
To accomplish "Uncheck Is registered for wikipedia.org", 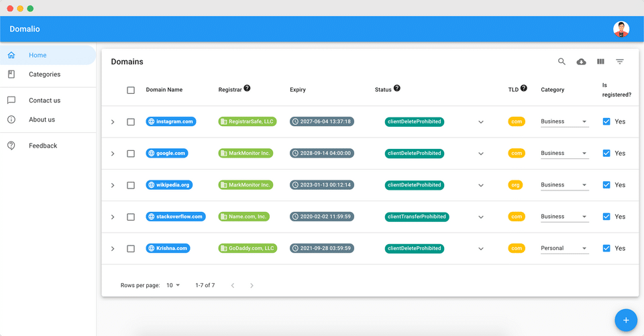I will (606, 185).
